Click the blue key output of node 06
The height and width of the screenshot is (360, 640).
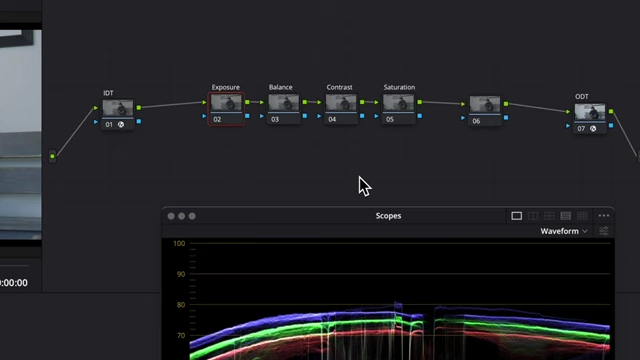(x=506, y=118)
